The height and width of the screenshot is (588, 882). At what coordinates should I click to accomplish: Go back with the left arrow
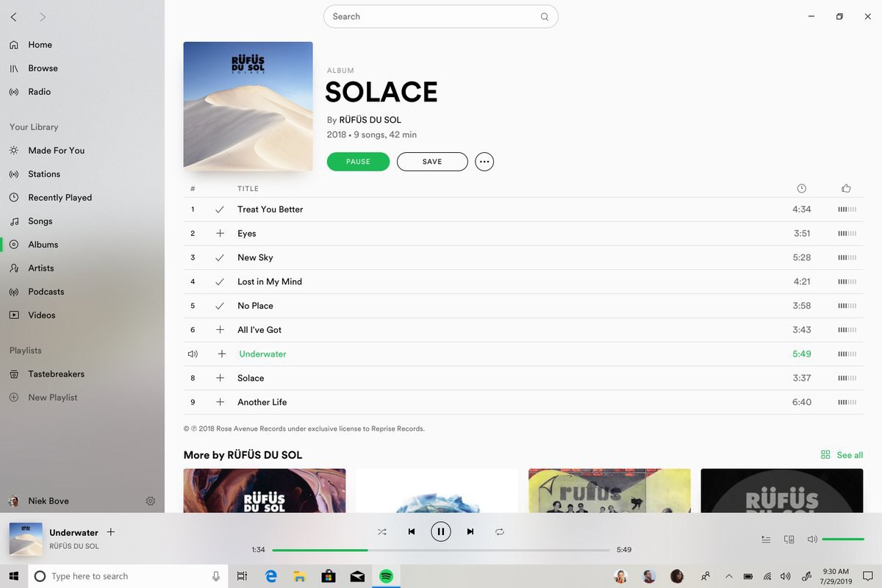(14, 17)
